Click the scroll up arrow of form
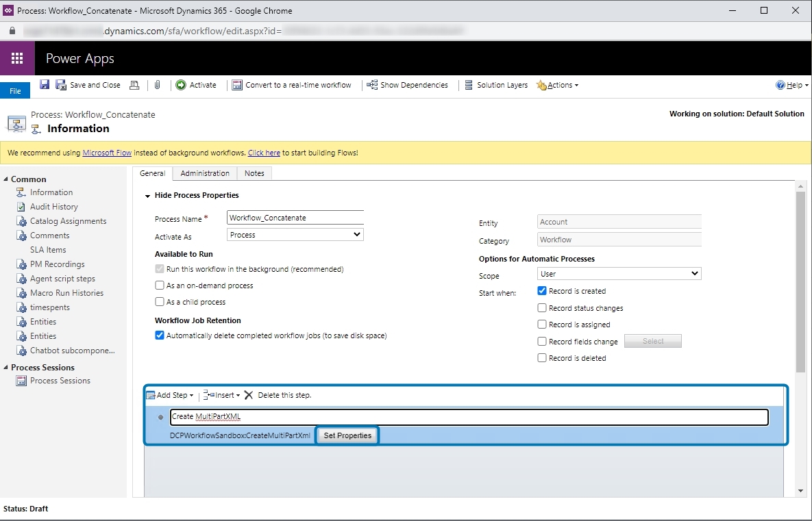Viewport: 812px width, 521px height. click(x=800, y=186)
